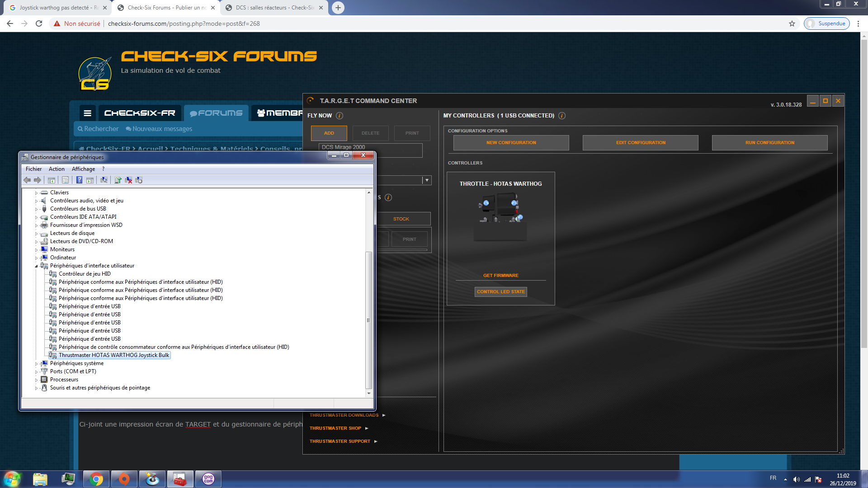Expand Périphériques système node

[x=36, y=364]
